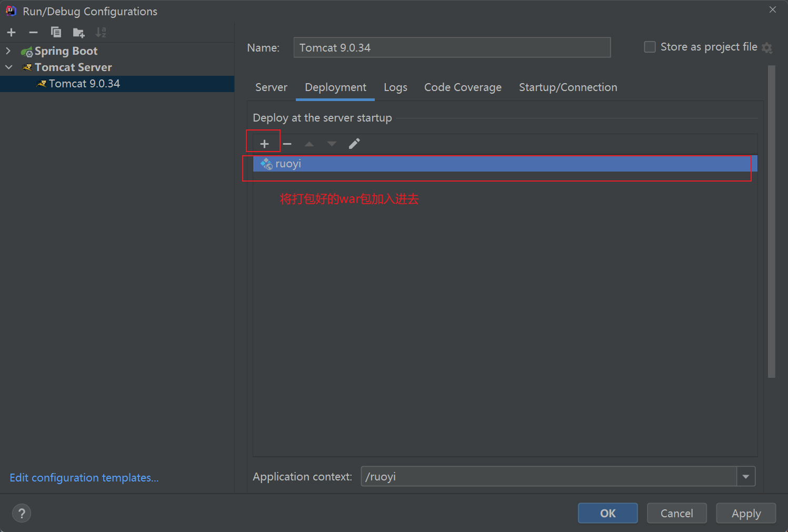Click the Spring Boot node icon
This screenshot has height=532, width=788.
coord(27,52)
